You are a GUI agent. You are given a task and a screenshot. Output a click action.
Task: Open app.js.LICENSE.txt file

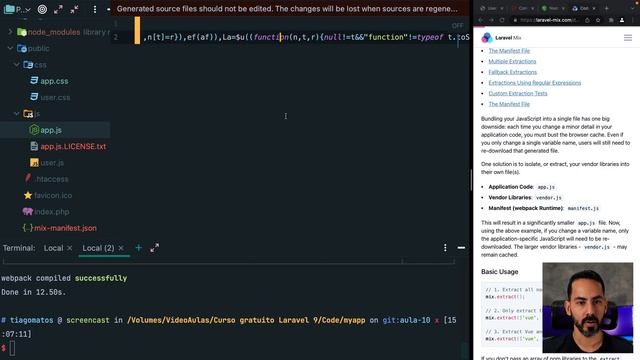[x=73, y=146]
